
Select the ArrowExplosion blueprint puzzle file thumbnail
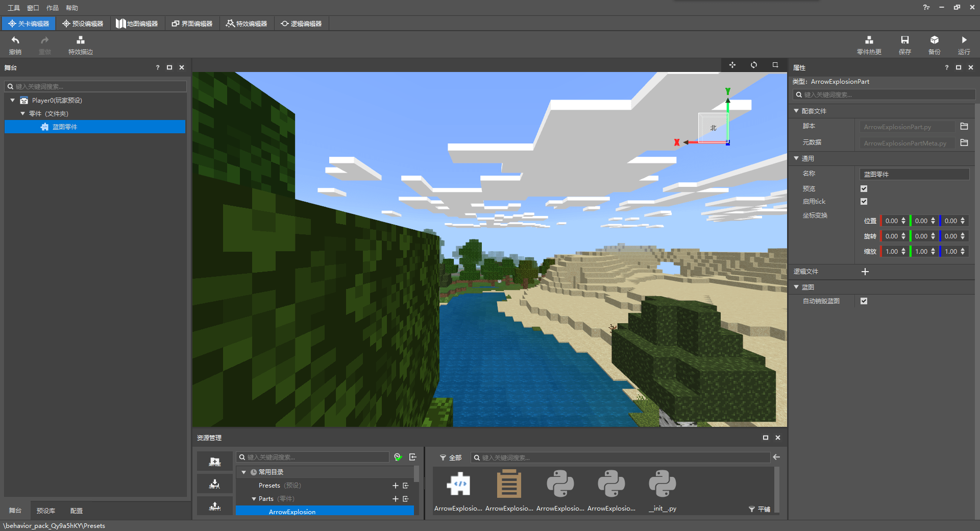click(x=458, y=490)
